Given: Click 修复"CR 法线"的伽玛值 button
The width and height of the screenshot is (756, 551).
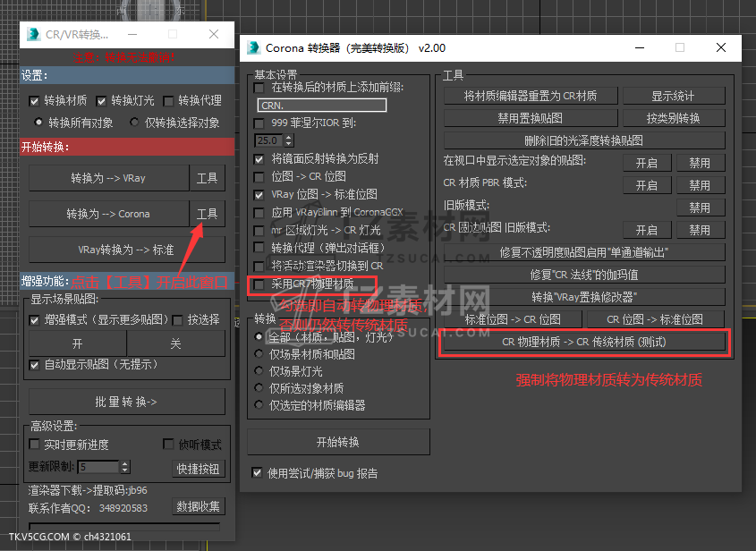Looking at the screenshot, I should coord(584,275).
